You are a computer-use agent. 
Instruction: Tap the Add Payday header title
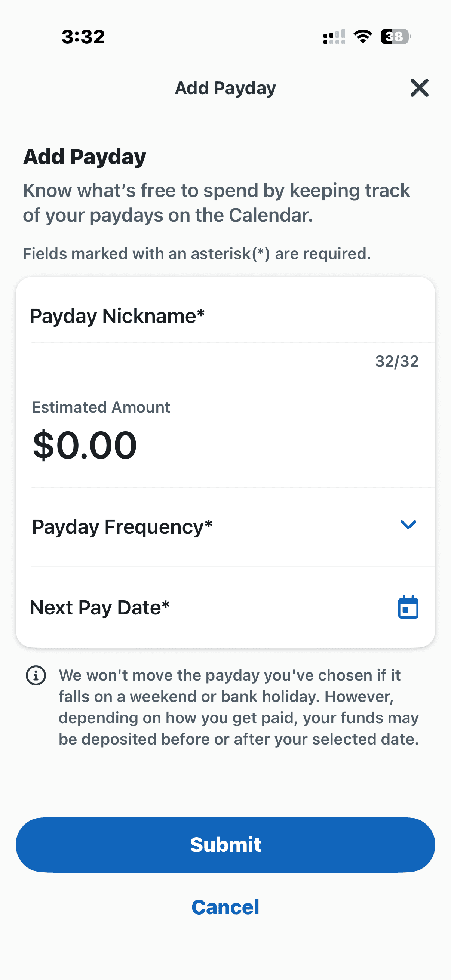[225, 88]
